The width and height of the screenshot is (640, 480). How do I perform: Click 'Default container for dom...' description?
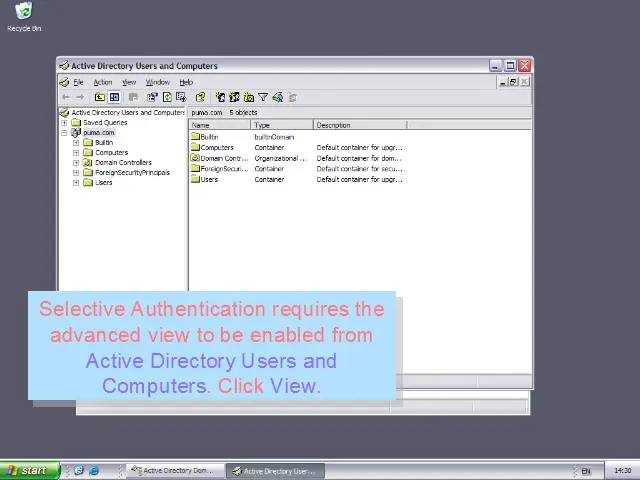pos(359,158)
